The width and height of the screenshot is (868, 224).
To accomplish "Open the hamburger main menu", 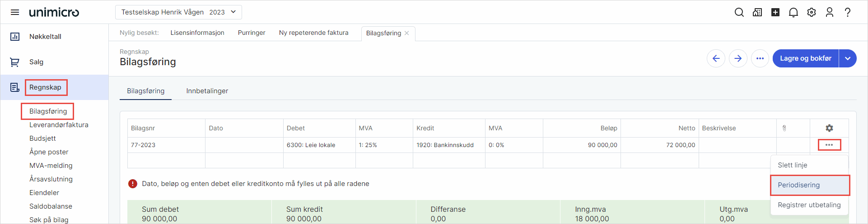I will coord(15,12).
